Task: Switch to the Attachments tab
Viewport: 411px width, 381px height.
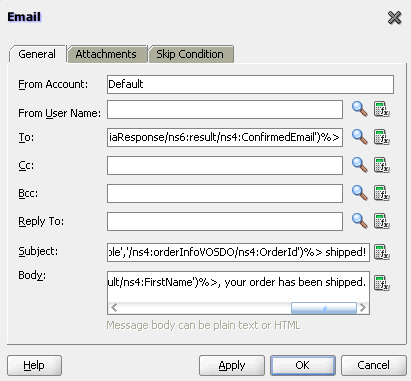Action: click(x=107, y=54)
